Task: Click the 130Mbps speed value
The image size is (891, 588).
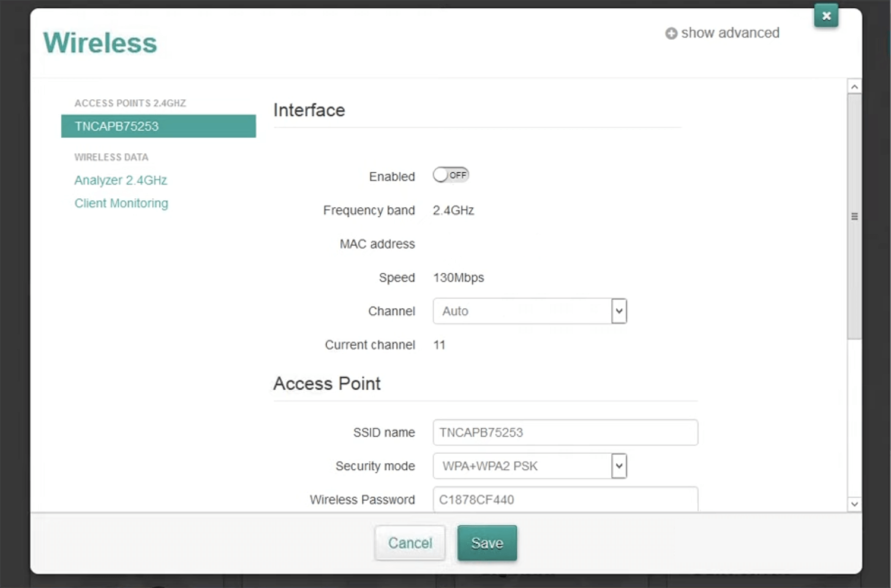Action: click(459, 277)
